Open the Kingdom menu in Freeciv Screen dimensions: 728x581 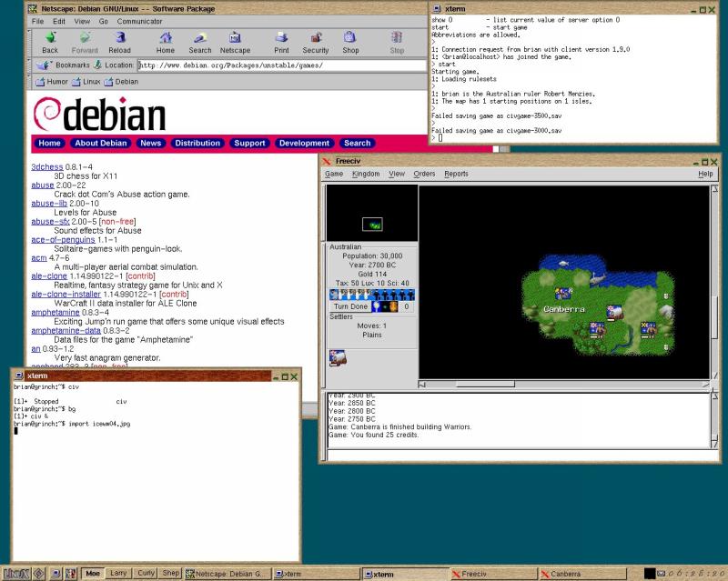click(x=365, y=174)
